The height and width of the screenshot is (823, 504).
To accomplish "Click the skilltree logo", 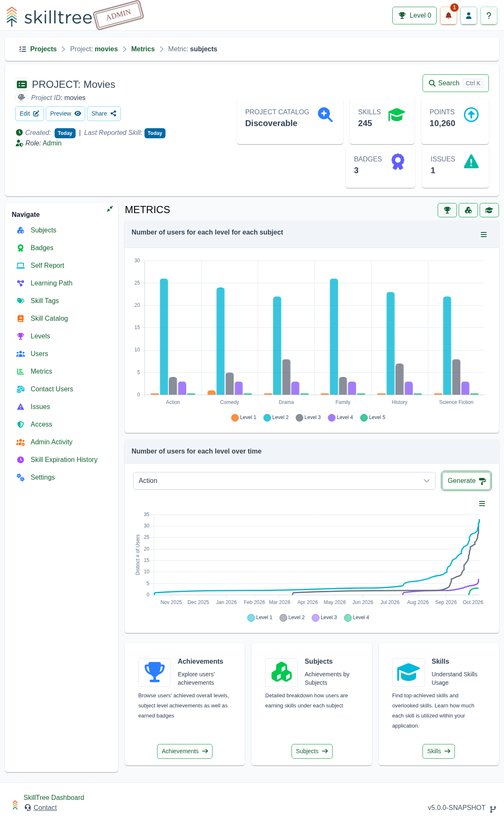I will coord(49,17).
